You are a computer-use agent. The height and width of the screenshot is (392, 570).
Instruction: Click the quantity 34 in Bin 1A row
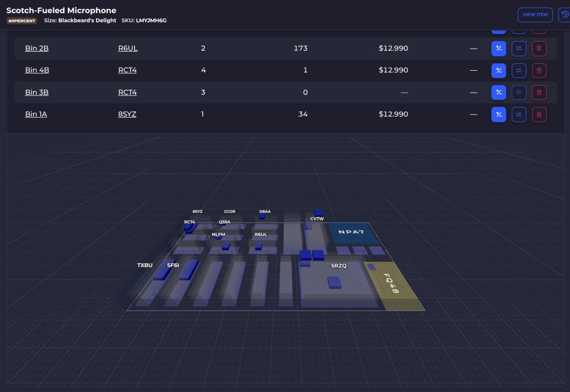point(303,114)
